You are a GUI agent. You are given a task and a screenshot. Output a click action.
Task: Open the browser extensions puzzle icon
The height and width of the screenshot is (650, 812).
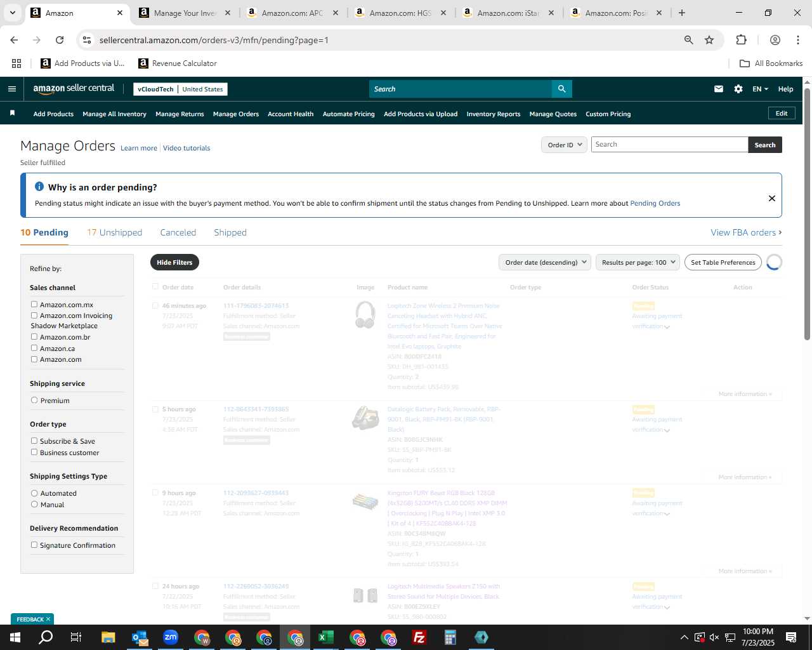(x=741, y=40)
